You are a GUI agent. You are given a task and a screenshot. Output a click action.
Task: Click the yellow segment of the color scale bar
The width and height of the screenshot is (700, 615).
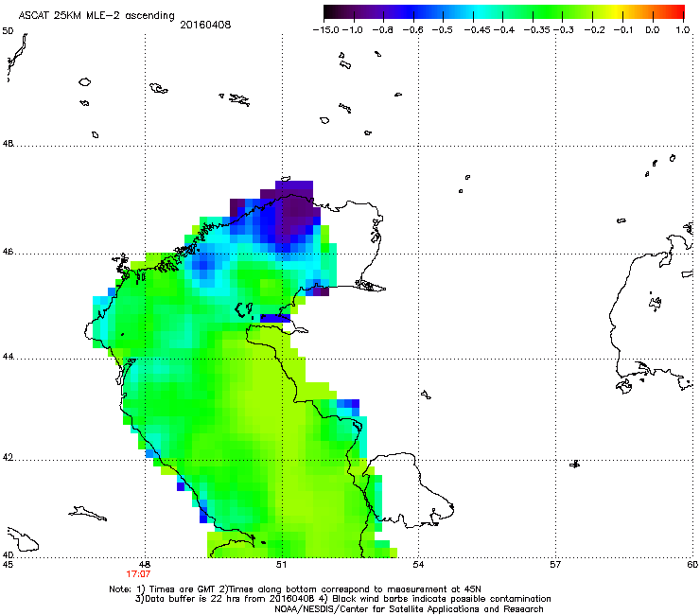coord(616,12)
